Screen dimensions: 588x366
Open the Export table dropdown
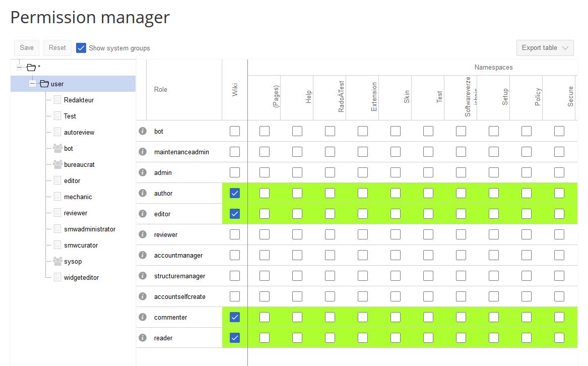[545, 48]
